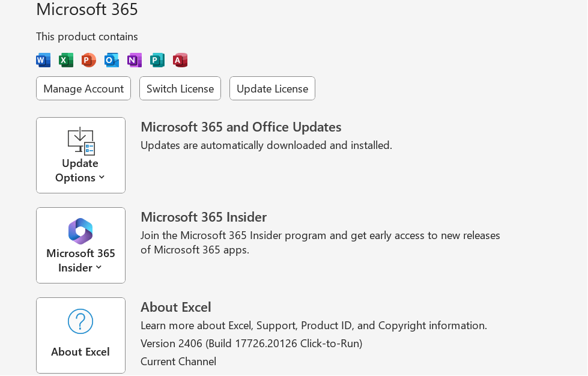588x376 pixels.
Task: Click the Excel app icon
Action: coord(66,60)
